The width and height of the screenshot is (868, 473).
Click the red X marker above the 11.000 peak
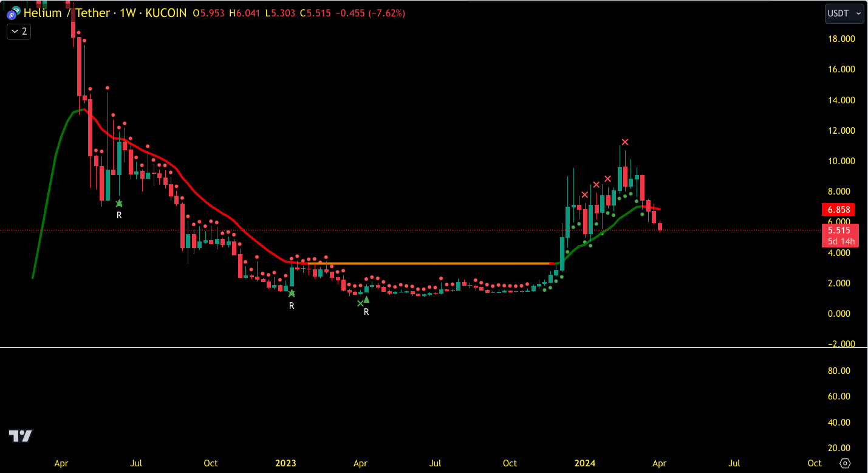point(625,142)
